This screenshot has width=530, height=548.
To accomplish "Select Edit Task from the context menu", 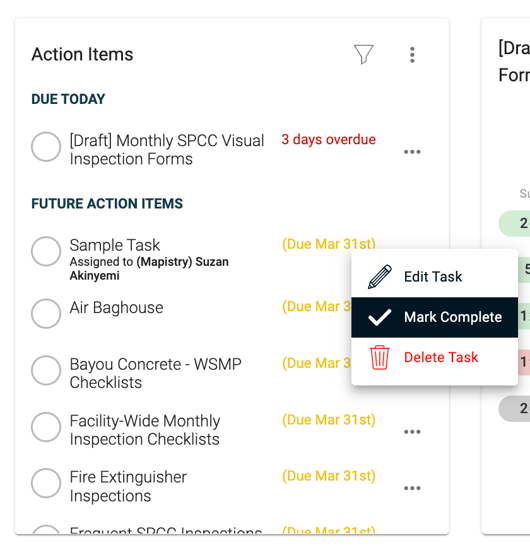I will 435,277.
